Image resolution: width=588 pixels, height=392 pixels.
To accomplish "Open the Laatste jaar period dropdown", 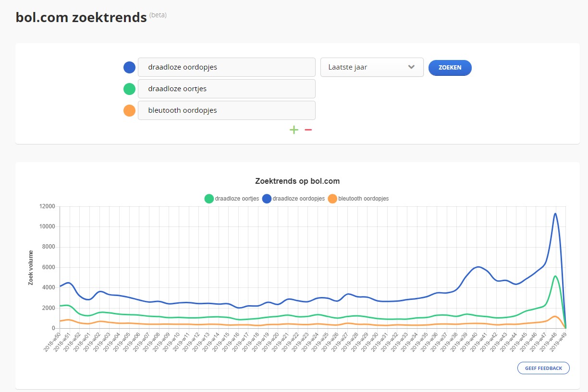I will pyautogui.click(x=371, y=67).
